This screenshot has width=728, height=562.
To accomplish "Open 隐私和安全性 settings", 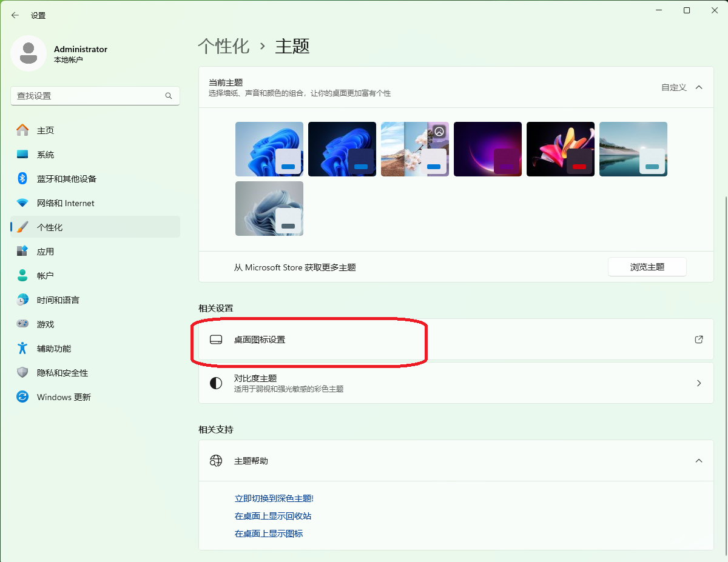I will (95, 373).
